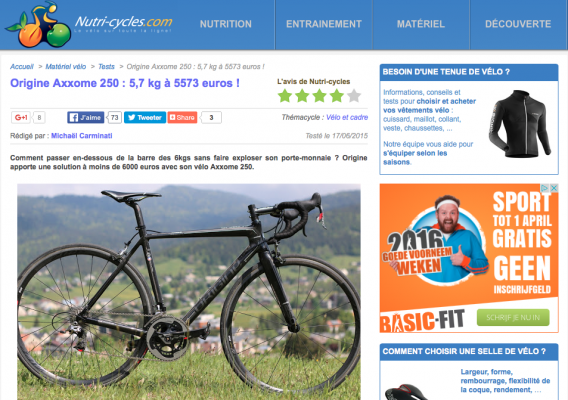Image resolution: width=568 pixels, height=400 pixels.
Task: Click the grey fifth rating star
Action: tap(354, 96)
